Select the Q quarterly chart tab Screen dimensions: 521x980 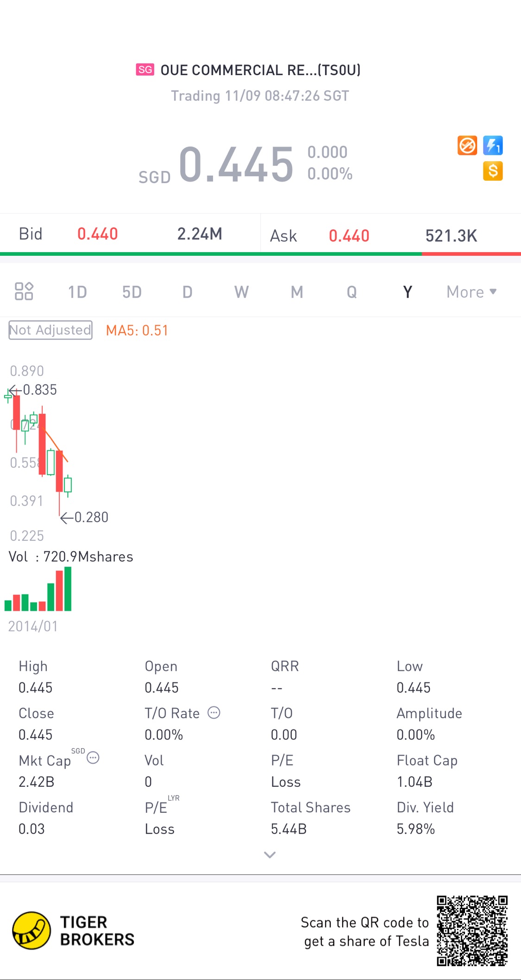point(352,292)
